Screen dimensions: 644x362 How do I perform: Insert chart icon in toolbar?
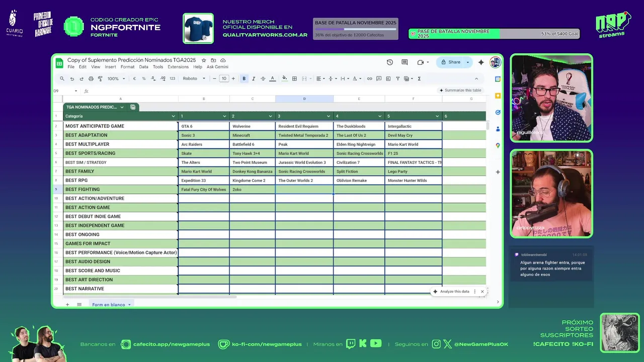388,78
